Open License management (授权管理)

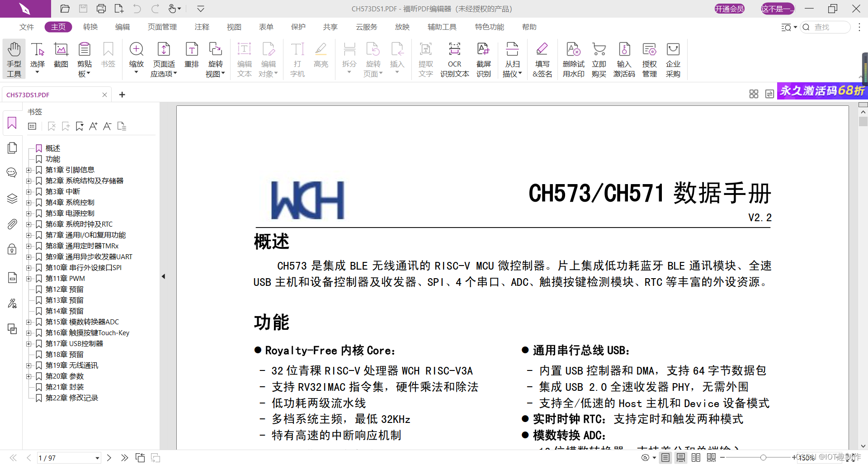tap(650, 59)
